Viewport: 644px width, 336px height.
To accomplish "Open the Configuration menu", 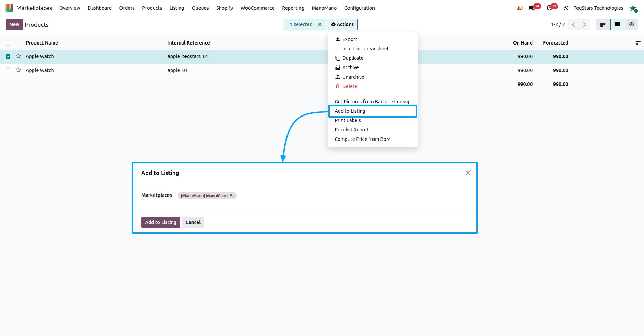I will tap(360, 8).
